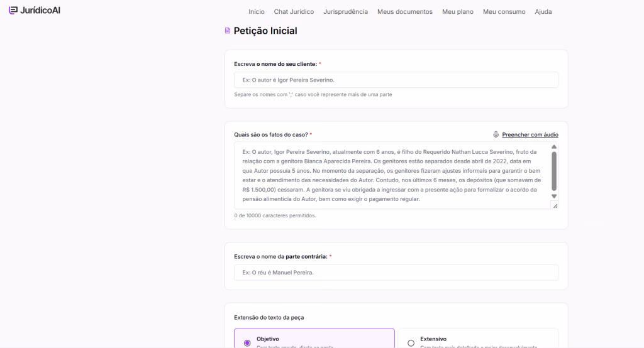Click the purple document icon beside Petição Inicial
Viewport: 644px width, 348px height.
(228, 31)
